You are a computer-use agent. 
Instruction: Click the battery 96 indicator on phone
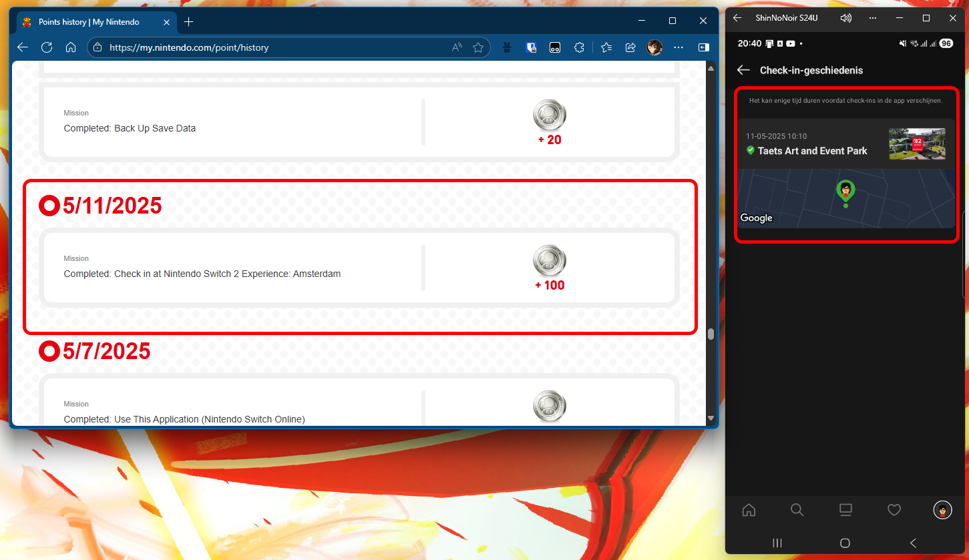(x=946, y=43)
